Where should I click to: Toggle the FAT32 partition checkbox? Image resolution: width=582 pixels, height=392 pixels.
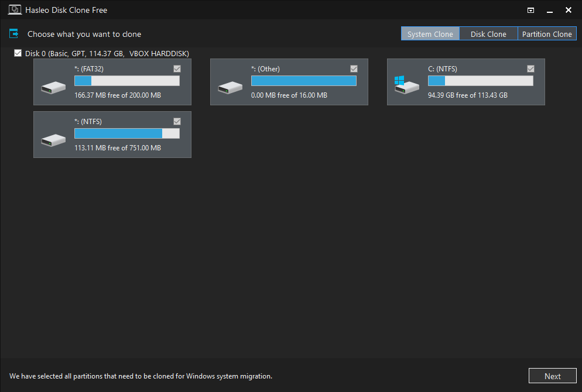point(177,68)
